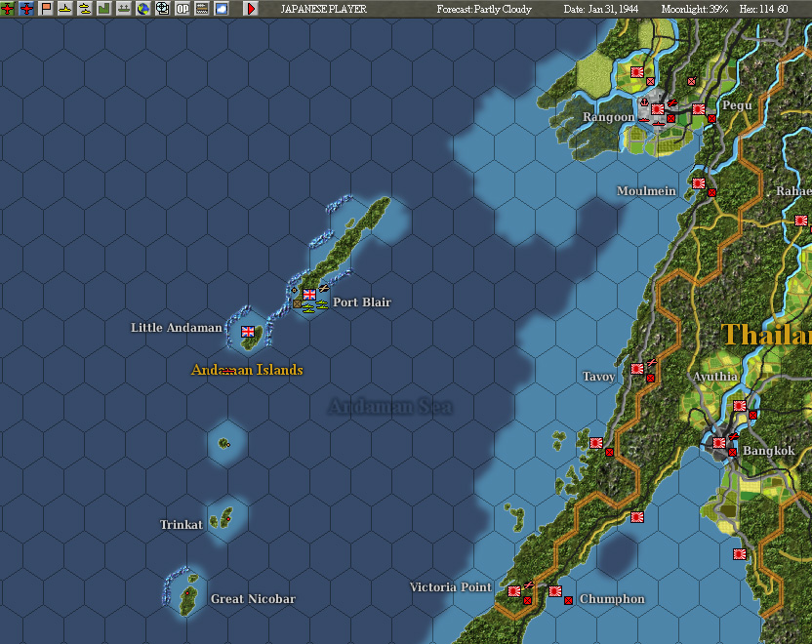This screenshot has width=812, height=644.
Task: Open the weather cloud icon
Action: tap(222, 8)
